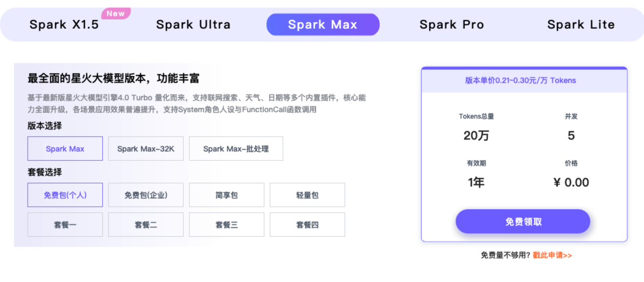This screenshot has width=644, height=282.
Task: Select the 套餐二 package
Action: click(x=146, y=225)
